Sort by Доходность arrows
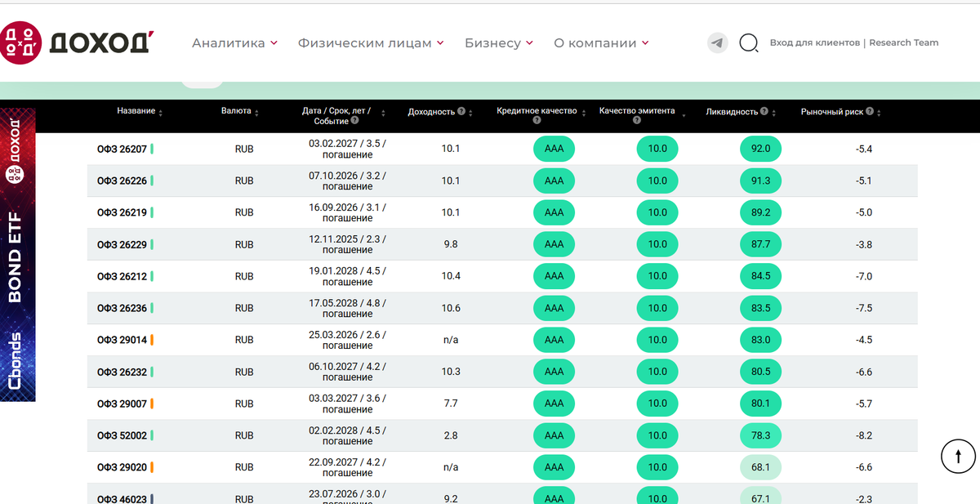This screenshot has height=504, width=980. 471,112
